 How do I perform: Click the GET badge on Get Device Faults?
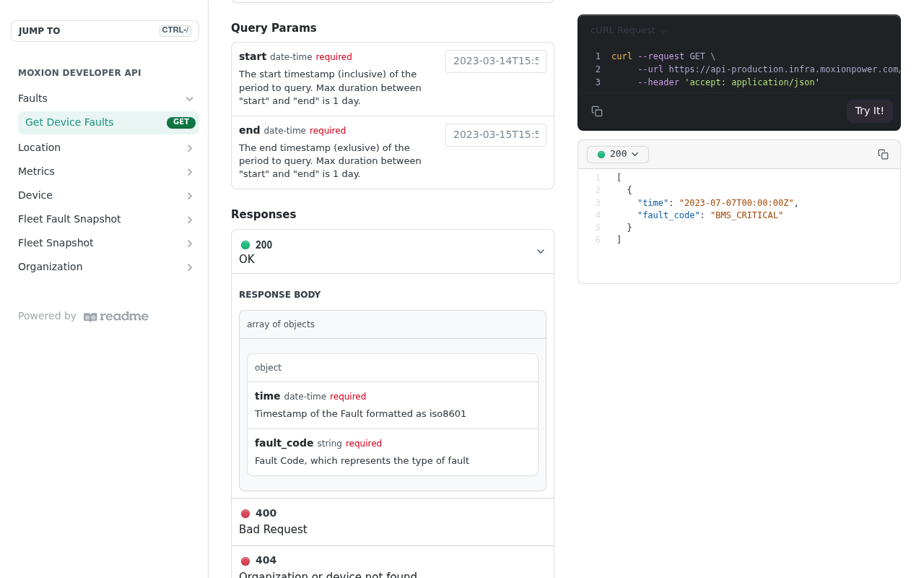[x=181, y=123]
